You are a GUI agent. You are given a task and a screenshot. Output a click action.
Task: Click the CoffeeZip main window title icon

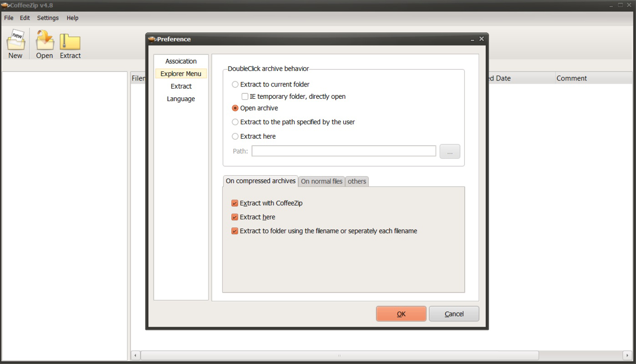click(5, 5)
